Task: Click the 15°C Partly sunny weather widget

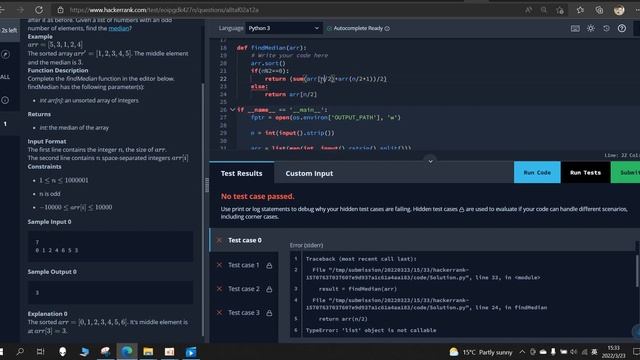Action: [x=480, y=352]
